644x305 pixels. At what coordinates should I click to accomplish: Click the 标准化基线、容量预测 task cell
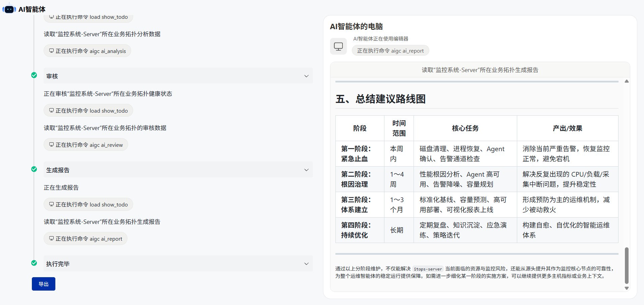point(465,204)
